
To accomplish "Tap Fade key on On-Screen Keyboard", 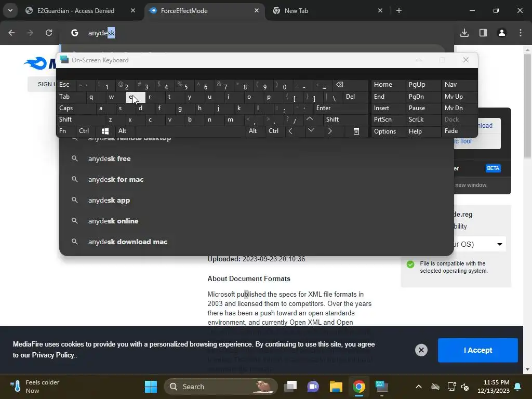I will point(459,131).
